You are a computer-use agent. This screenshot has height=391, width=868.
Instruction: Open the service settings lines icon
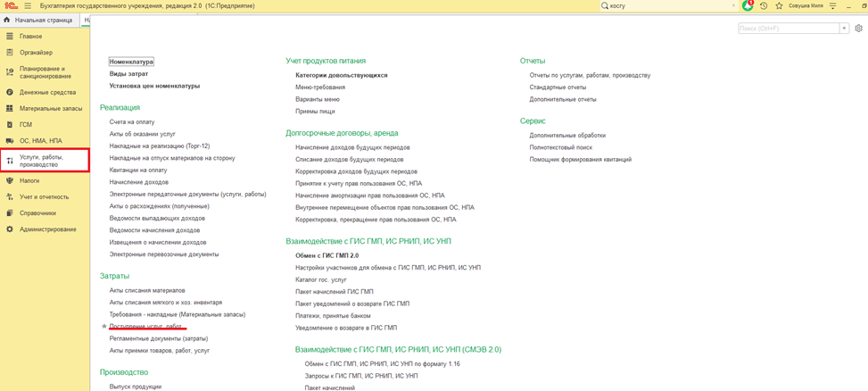pos(832,5)
